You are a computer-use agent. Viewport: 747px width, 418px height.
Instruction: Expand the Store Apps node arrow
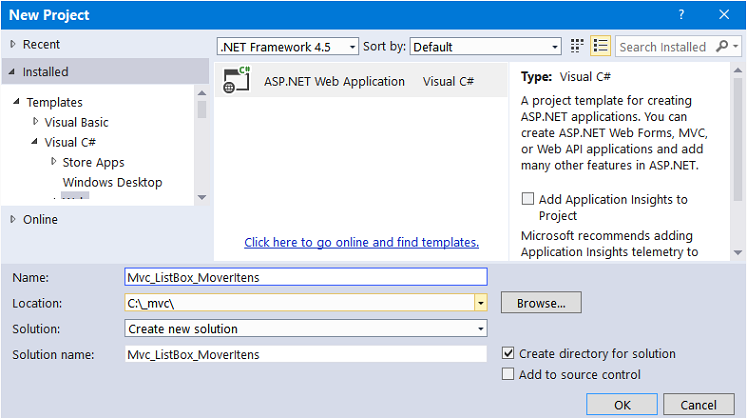[53, 162]
